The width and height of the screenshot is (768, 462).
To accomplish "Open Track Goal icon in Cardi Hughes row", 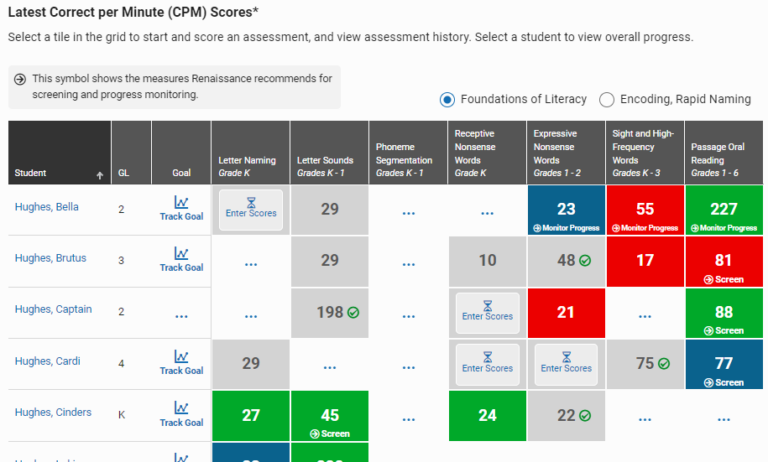I will pyautogui.click(x=181, y=357).
